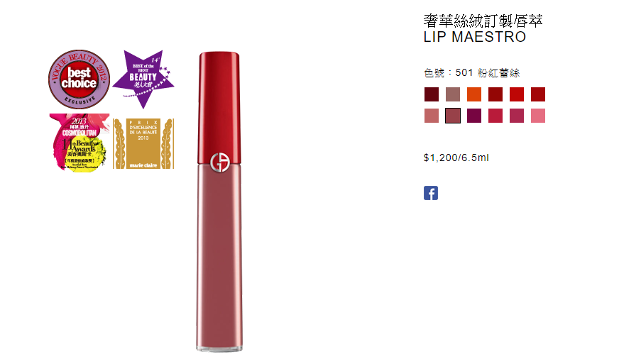Choose the orange shade swatch
Viewport: 619px width, 364px height.
[474, 95]
